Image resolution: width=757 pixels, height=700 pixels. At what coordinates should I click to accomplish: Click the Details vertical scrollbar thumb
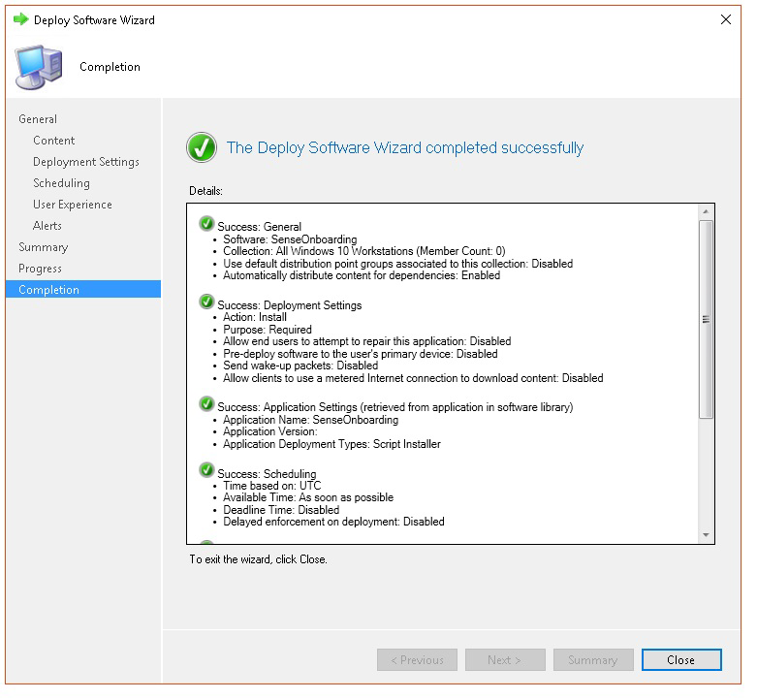[x=706, y=318]
